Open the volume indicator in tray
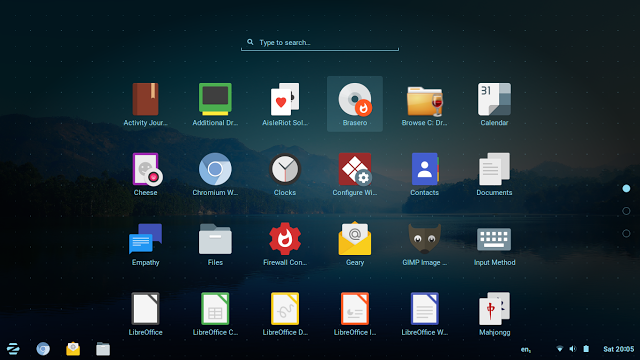 tap(573, 349)
